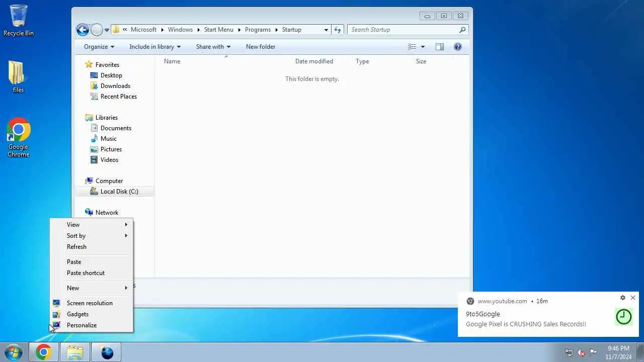The width and height of the screenshot is (644, 362).
Task: Select Desktop in Favorites
Action: [111, 75]
